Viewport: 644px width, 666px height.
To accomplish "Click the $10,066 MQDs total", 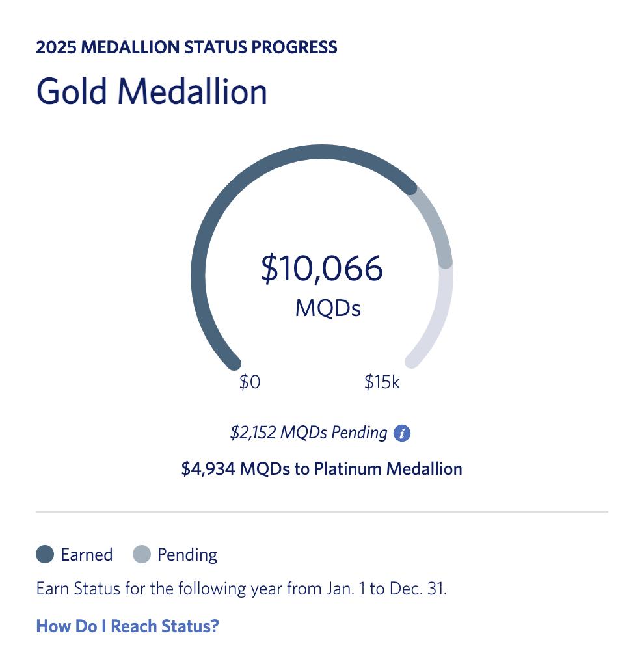I will tap(321, 269).
